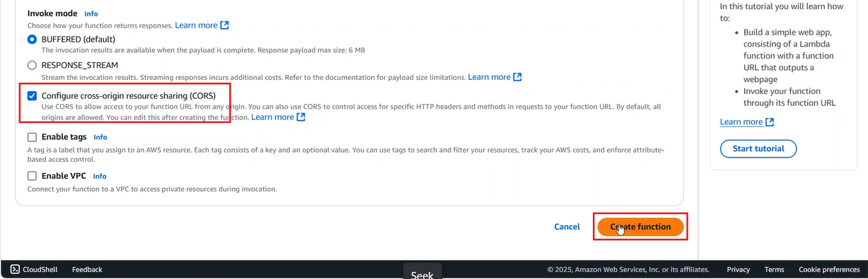Uncheck Configure cross-origin resource sharing checkbox
The width and height of the screenshot is (868, 279).
click(32, 95)
